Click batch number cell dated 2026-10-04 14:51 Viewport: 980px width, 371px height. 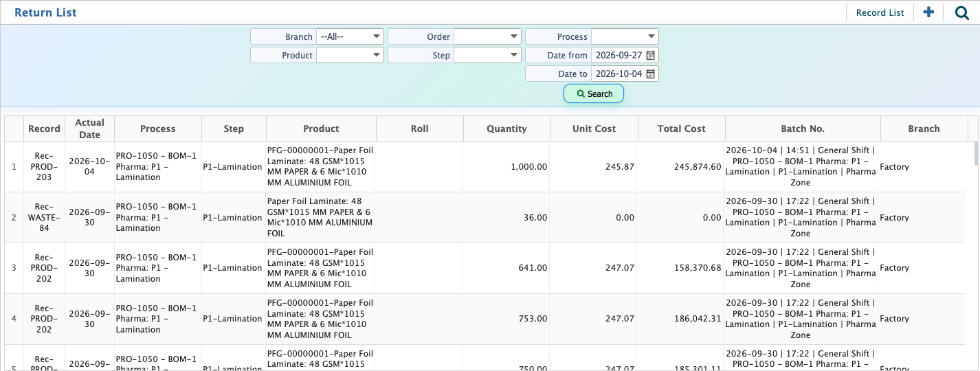coord(801,167)
